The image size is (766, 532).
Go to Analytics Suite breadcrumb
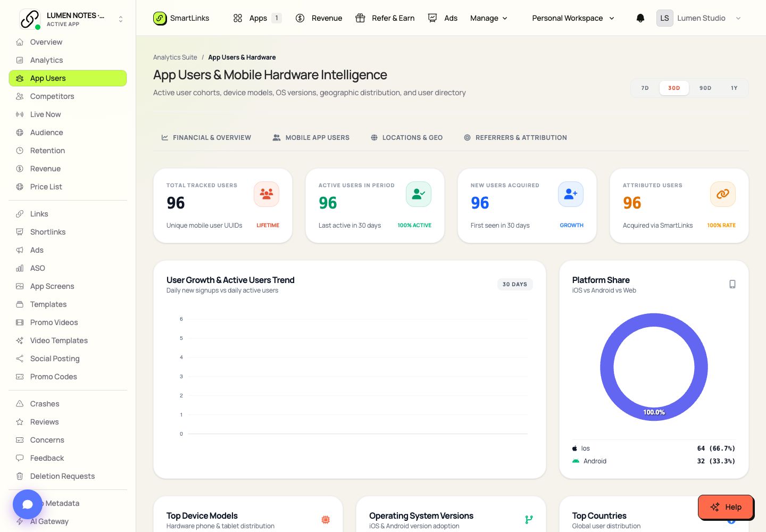pyautogui.click(x=175, y=57)
